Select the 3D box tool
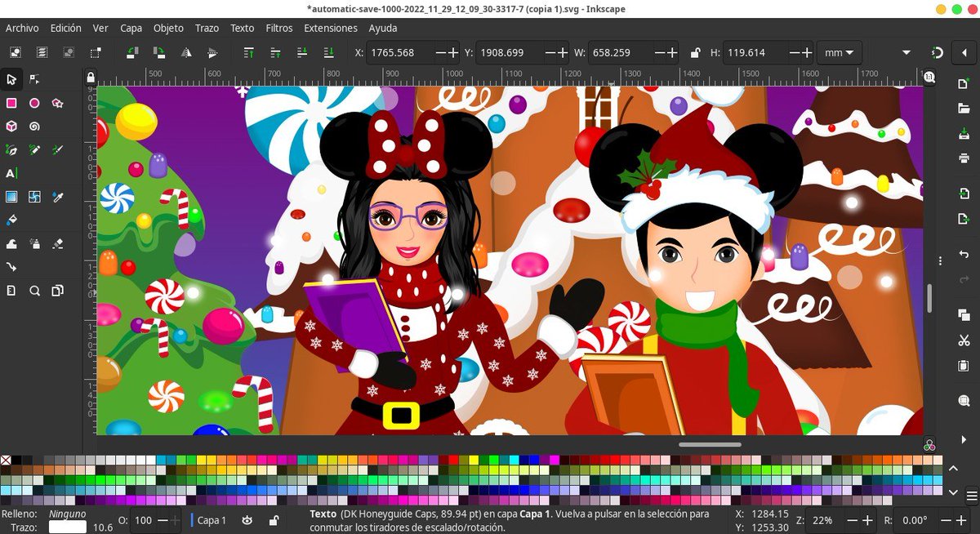The image size is (980, 534). point(11,127)
